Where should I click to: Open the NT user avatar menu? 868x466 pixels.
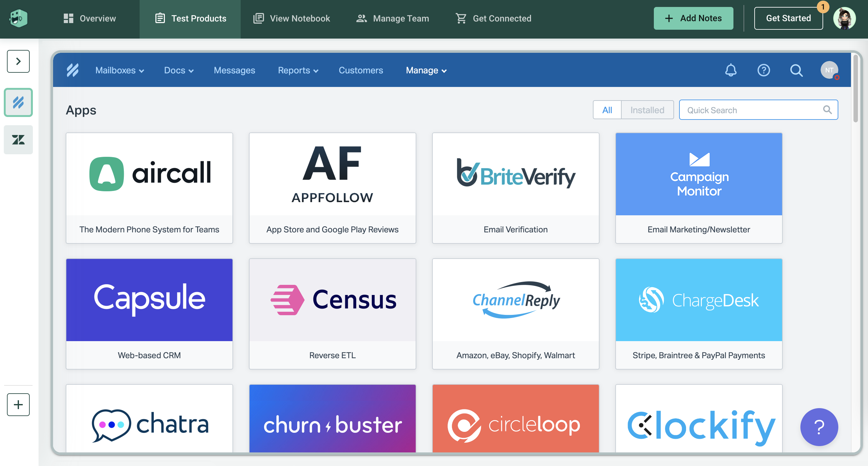pos(829,70)
